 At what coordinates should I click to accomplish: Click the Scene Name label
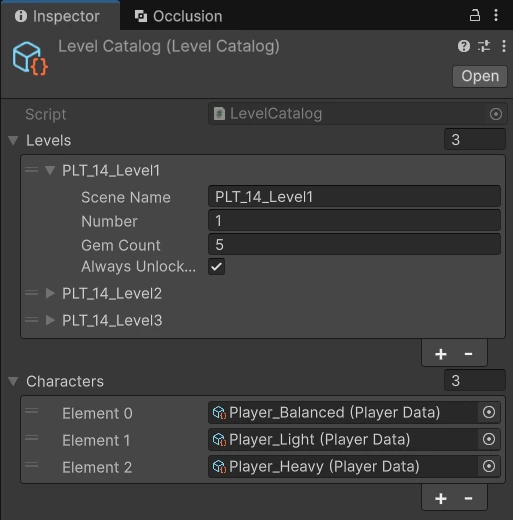click(x=126, y=197)
